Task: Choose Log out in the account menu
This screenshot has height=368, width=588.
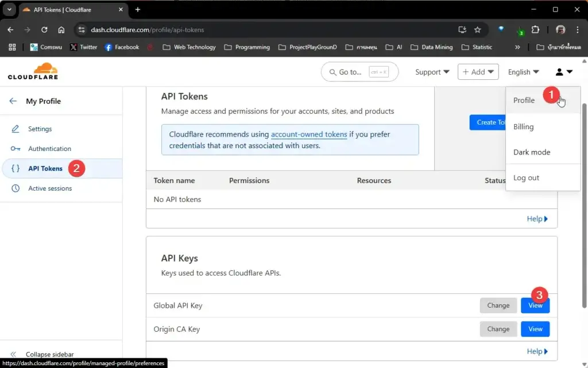Action: [x=543, y=177]
